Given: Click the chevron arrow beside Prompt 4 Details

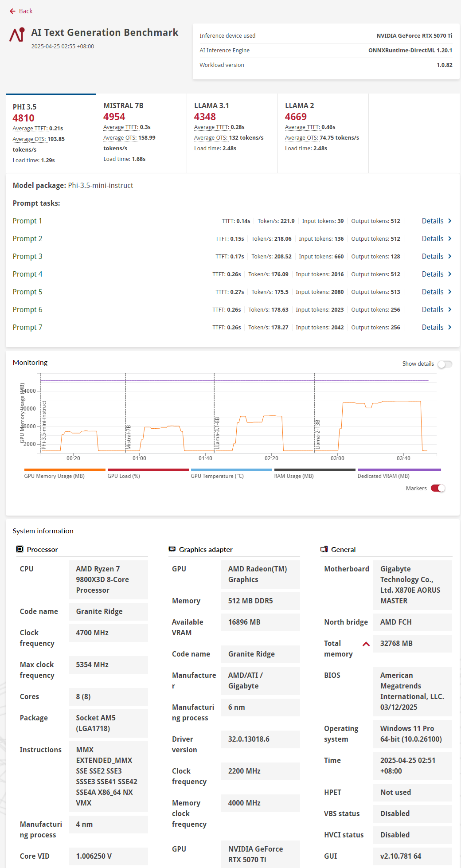Looking at the screenshot, I should (449, 274).
